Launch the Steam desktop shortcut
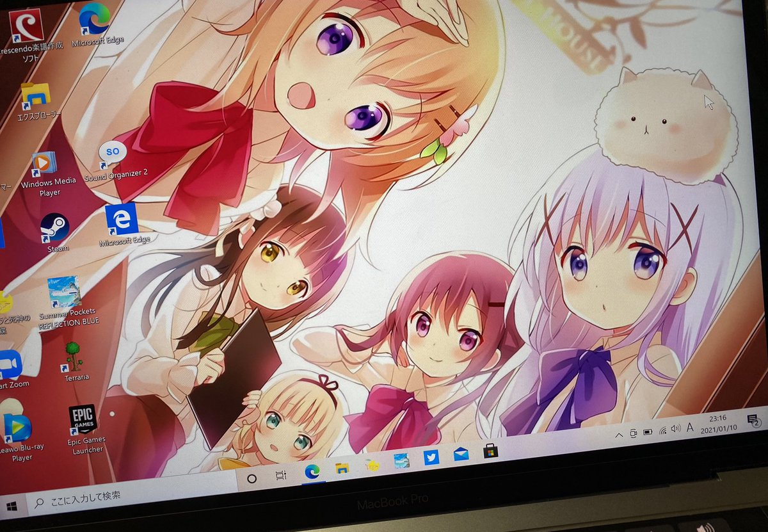 56,234
